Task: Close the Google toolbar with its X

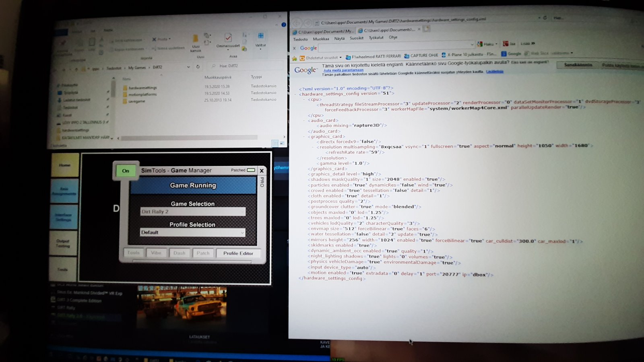Action: click(294, 48)
